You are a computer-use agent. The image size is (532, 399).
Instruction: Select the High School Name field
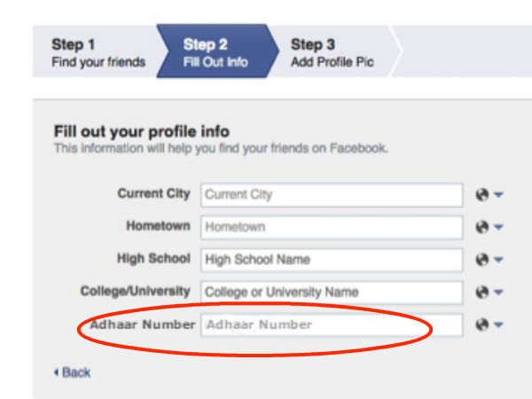(x=332, y=261)
